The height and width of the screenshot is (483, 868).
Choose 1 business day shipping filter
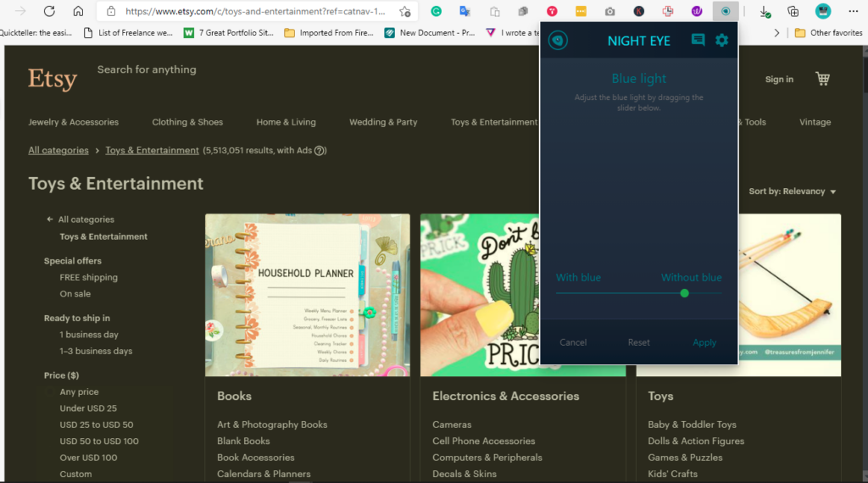pyautogui.click(x=89, y=335)
